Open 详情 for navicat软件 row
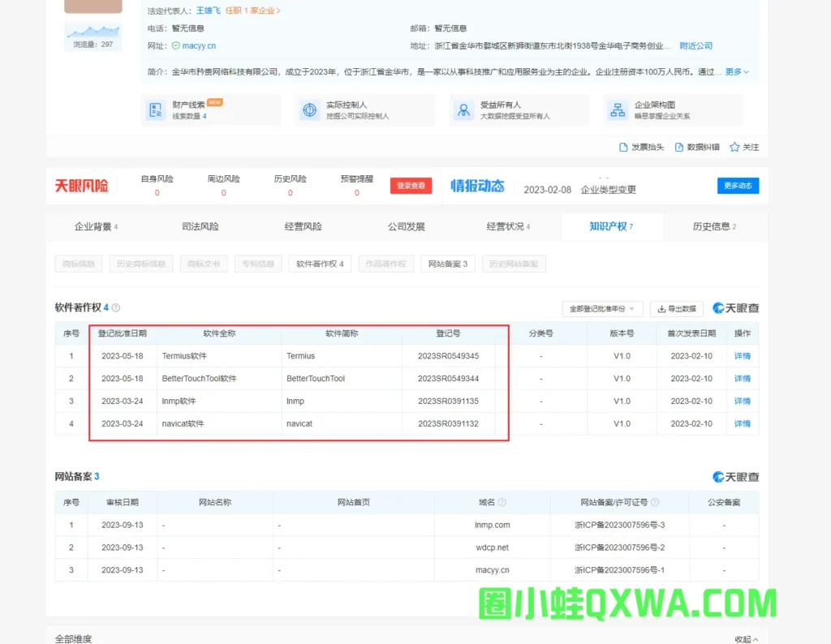Viewport: 831px width, 644px height. (x=743, y=423)
